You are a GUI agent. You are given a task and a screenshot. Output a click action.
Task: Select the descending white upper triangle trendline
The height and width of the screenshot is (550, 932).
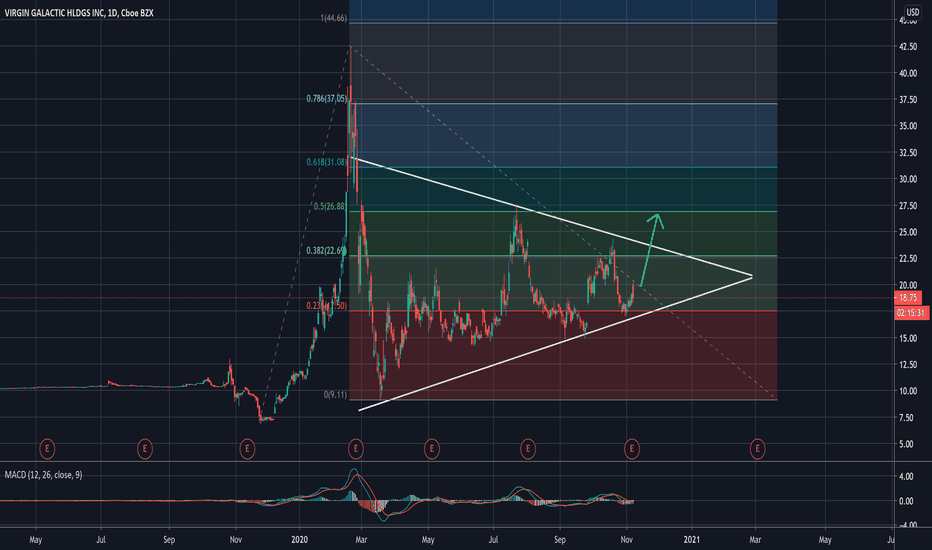click(552, 216)
